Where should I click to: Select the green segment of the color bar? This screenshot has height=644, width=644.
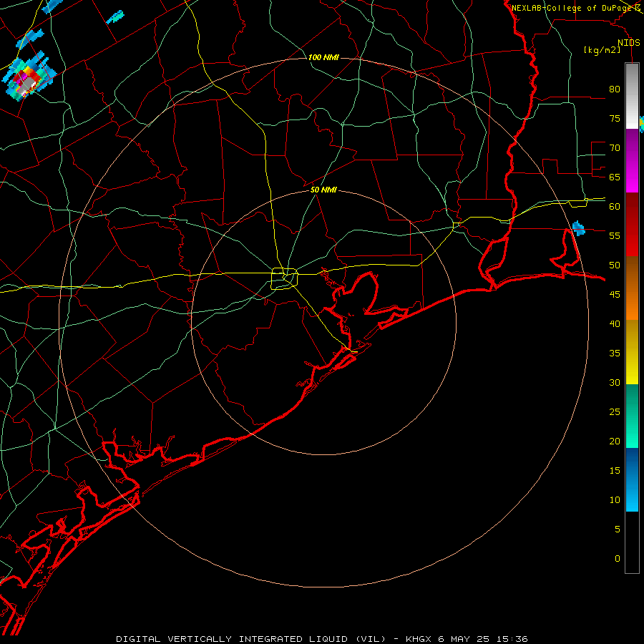(x=632, y=416)
